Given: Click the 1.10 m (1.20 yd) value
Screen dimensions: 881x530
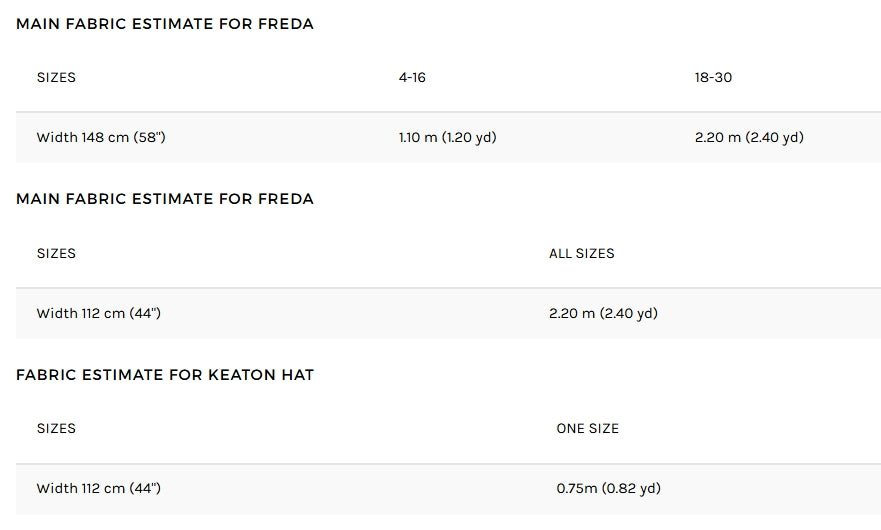Looking at the screenshot, I should click(x=447, y=137).
